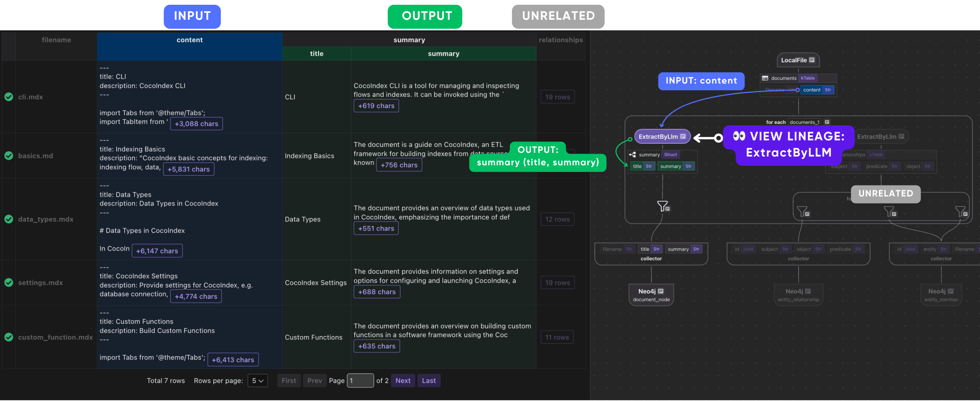
Task: Open the details icon on Neo4j entity_mention
Action: 951,291
